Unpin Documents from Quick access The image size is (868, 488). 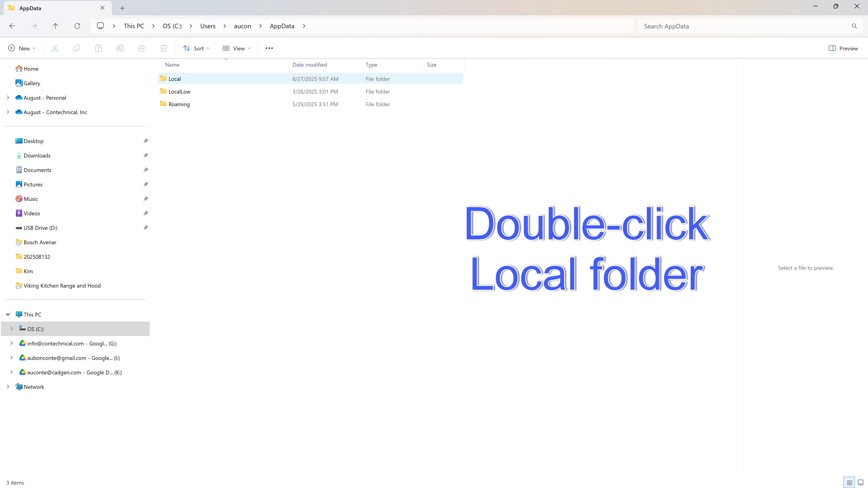pyautogui.click(x=146, y=170)
